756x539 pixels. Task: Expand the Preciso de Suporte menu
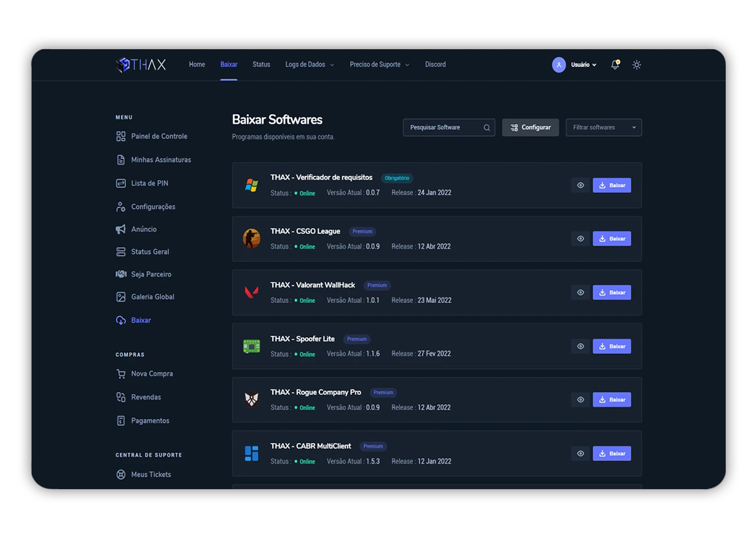point(380,64)
